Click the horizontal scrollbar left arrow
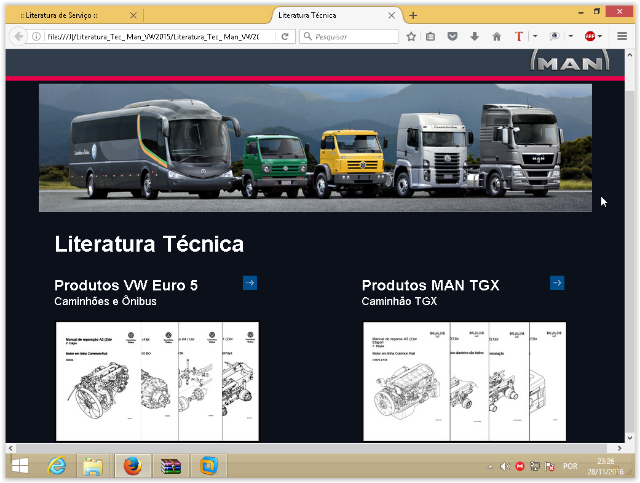This screenshot has height=483, width=640. coord(11,448)
